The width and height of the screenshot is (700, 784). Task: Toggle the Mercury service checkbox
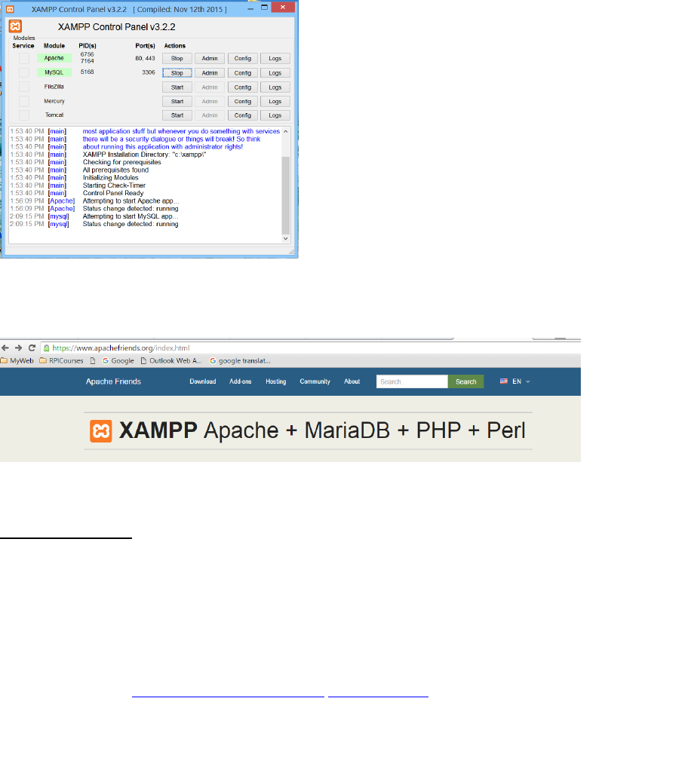coord(24,101)
